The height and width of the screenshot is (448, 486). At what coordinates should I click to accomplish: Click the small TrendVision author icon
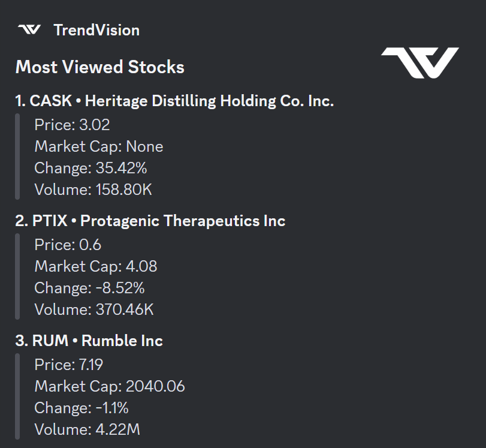click(x=29, y=30)
